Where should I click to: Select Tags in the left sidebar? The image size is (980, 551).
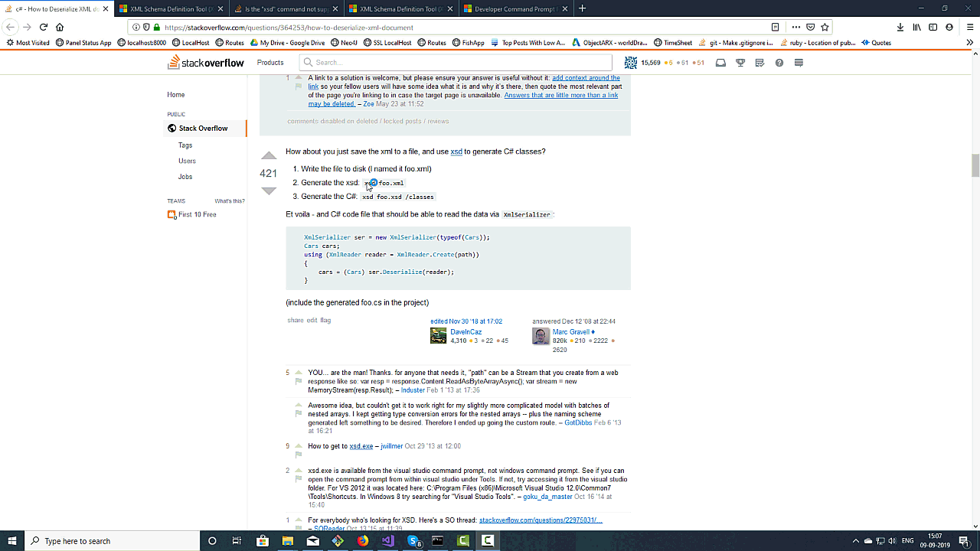pyautogui.click(x=185, y=145)
